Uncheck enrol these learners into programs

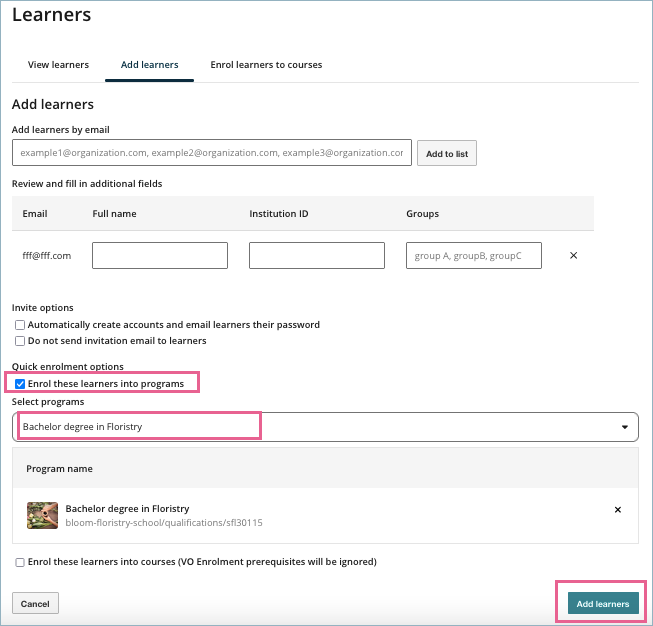pos(20,384)
